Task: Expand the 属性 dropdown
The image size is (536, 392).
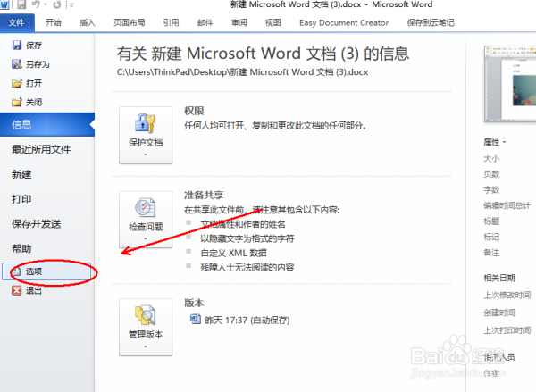Action: tap(495, 142)
